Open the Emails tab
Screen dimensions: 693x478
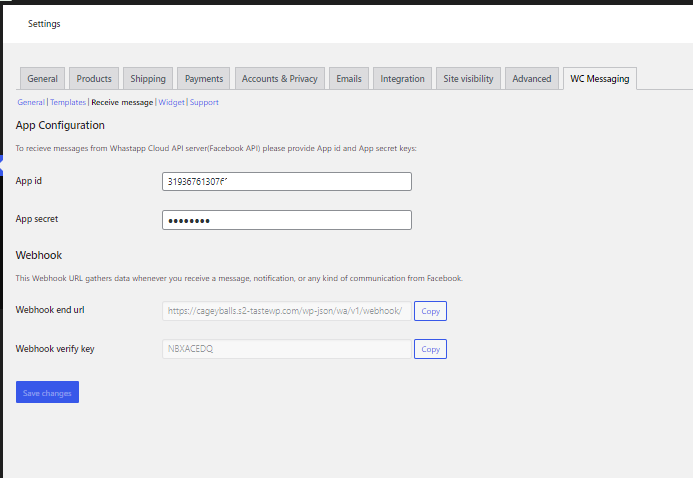point(349,79)
